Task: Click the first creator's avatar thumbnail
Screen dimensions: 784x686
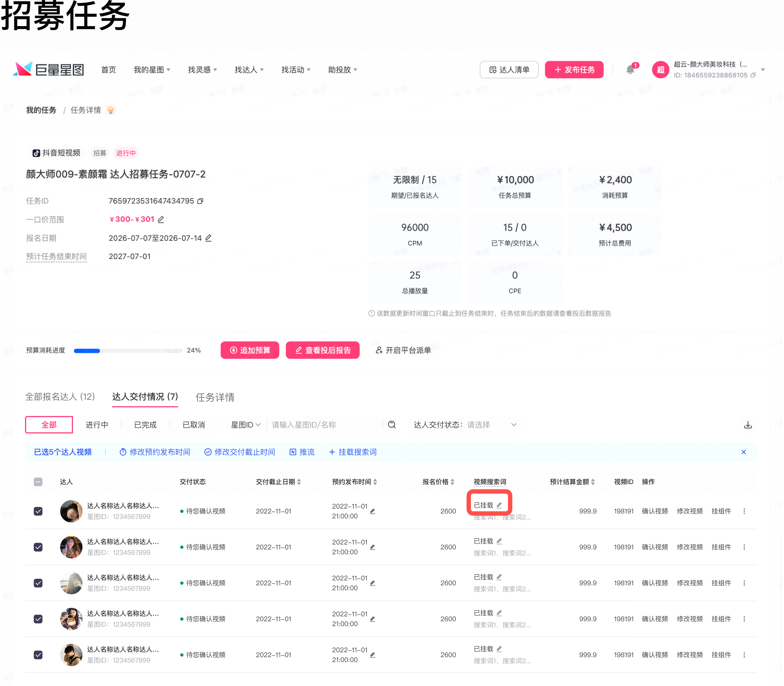Action: [x=71, y=511]
